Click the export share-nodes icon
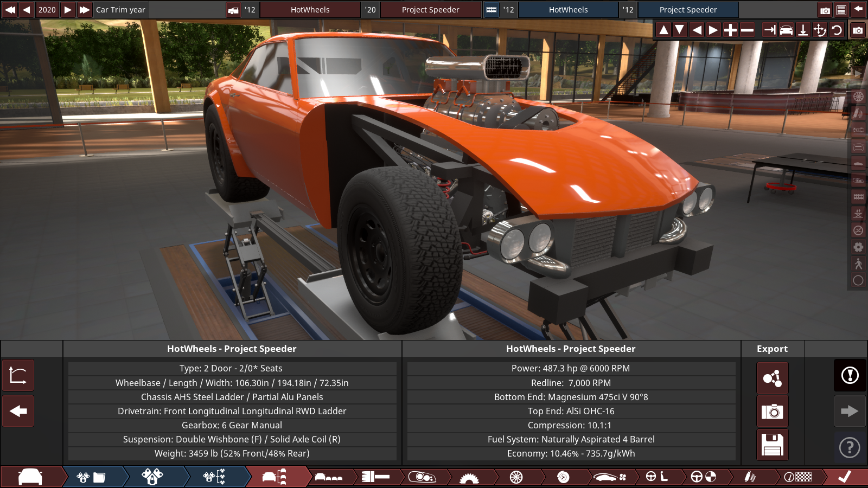The image size is (868, 488). coord(773,377)
